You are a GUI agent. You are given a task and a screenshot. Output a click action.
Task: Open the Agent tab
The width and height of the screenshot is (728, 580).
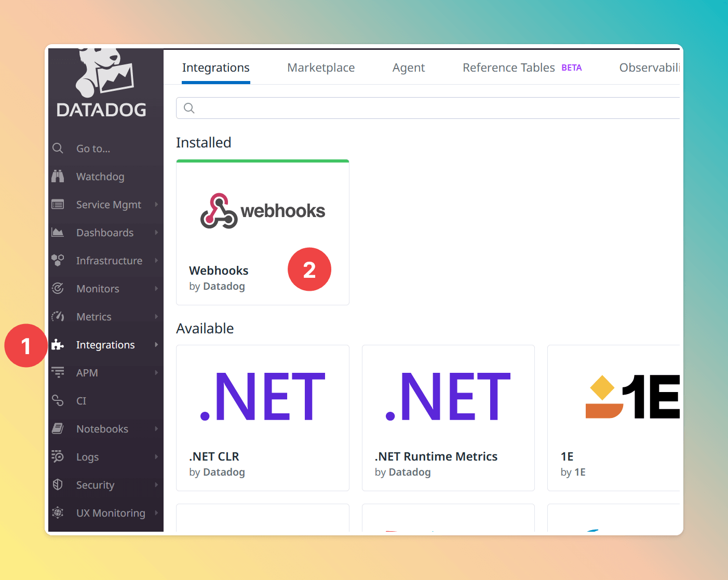[x=409, y=68]
